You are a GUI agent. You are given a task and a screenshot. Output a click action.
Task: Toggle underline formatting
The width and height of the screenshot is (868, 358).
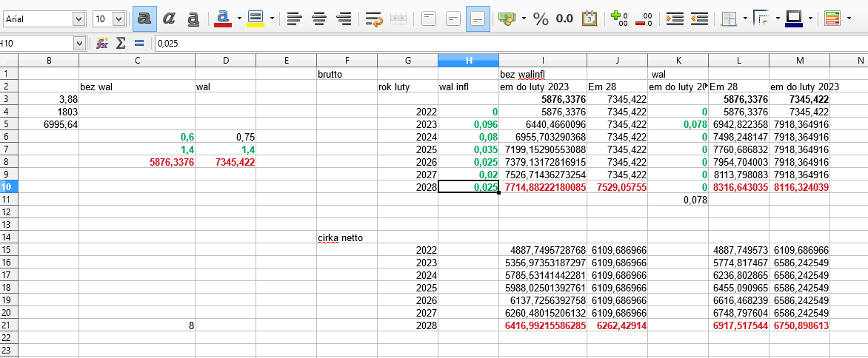[x=193, y=18]
